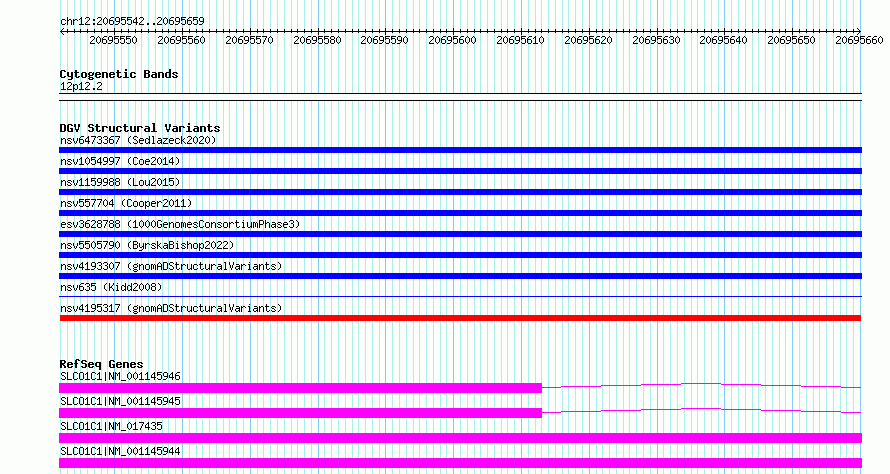Open transcript SLCO1C1|NM_001145945 label
Screen dimensions: 890x474
(x=120, y=401)
